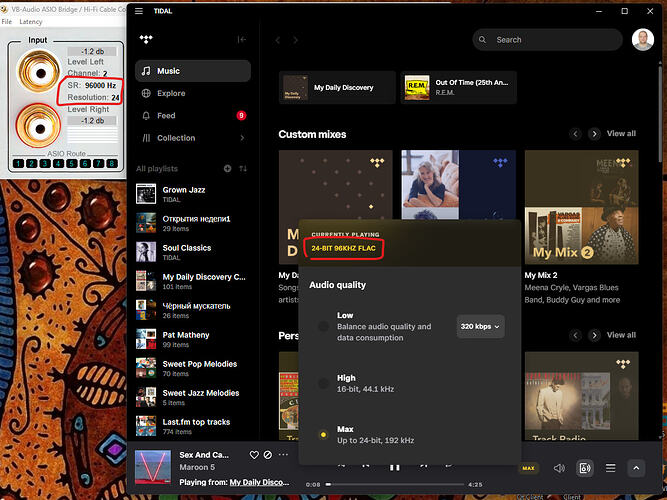Image resolution: width=667 pixels, height=500 pixels.
Task: Open the File menu in ASIO Bridge window
Action: (x=7, y=22)
